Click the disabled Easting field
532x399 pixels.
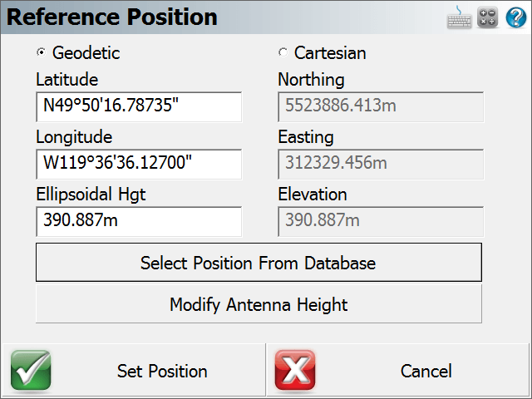[381, 164]
